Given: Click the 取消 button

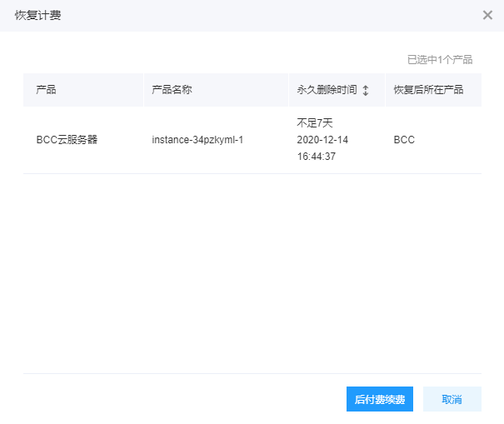Looking at the screenshot, I should [452, 399].
